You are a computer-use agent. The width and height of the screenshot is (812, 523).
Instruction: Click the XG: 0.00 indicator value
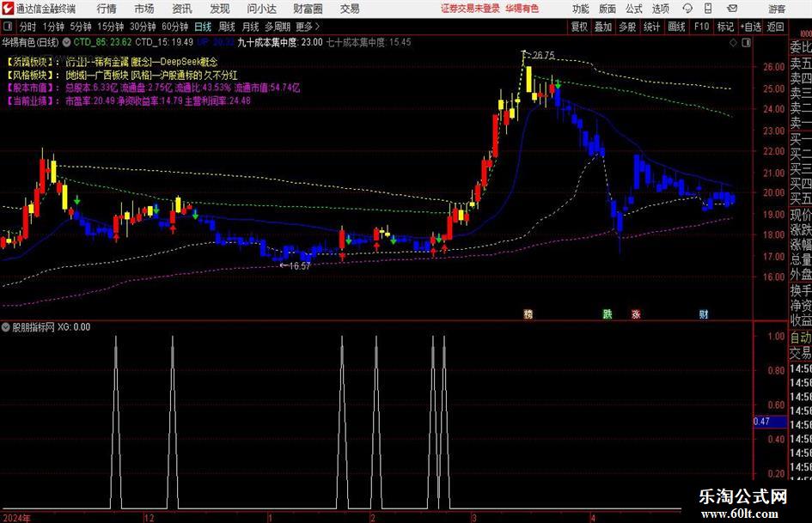[x=74, y=326]
